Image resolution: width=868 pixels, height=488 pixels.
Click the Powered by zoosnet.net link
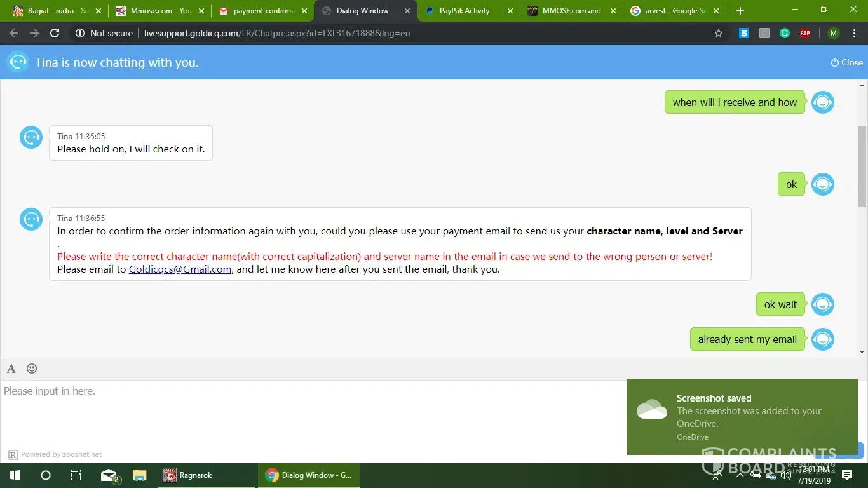(x=61, y=454)
